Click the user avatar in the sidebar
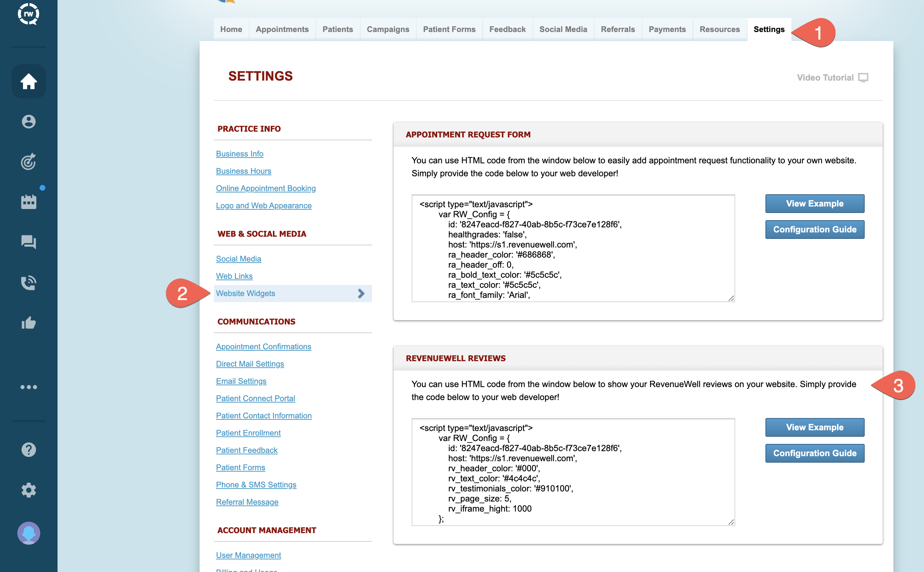 tap(28, 533)
